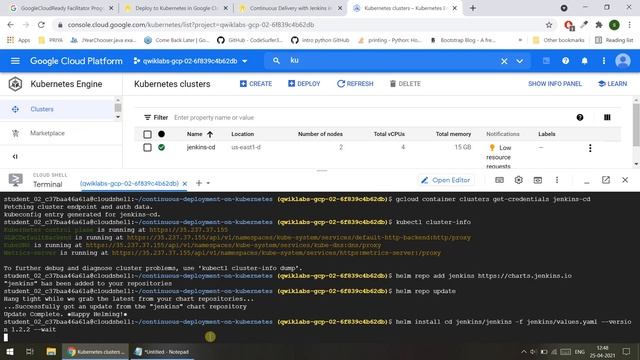
Task: Open Cloud Shell more options menu
Action: (x=557, y=180)
